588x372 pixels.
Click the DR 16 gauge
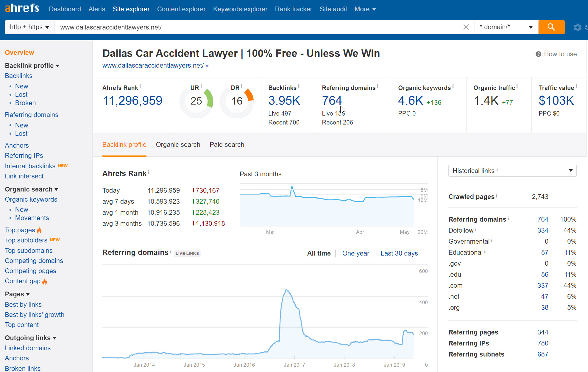pos(237,101)
